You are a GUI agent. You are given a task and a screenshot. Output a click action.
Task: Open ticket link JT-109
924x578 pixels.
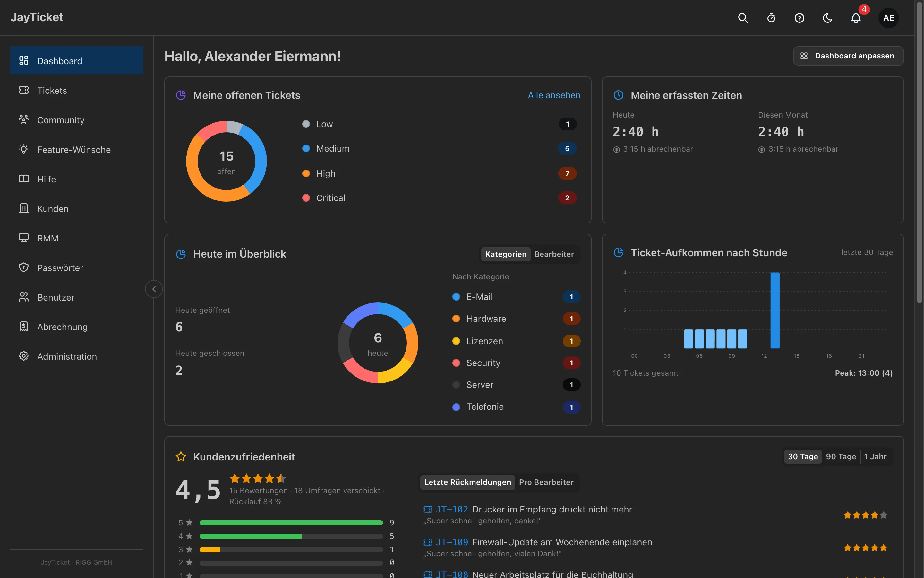[452, 542]
